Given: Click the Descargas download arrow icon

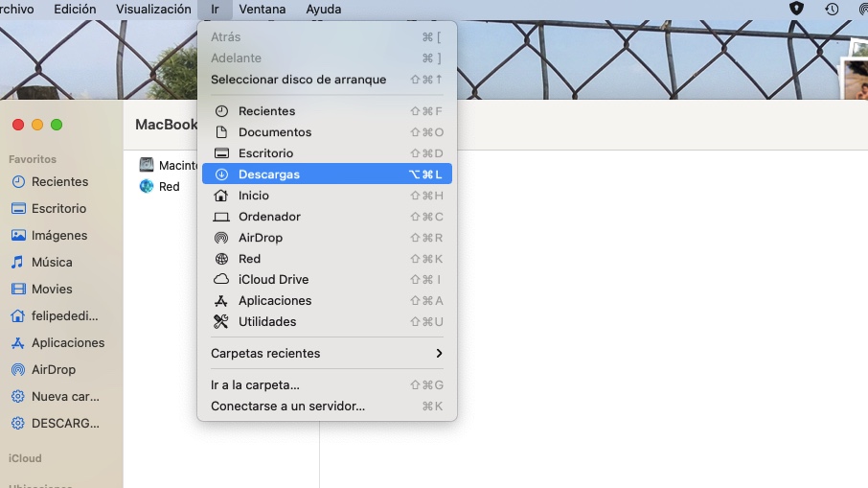Looking at the screenshot, I should tap(221, 174).
